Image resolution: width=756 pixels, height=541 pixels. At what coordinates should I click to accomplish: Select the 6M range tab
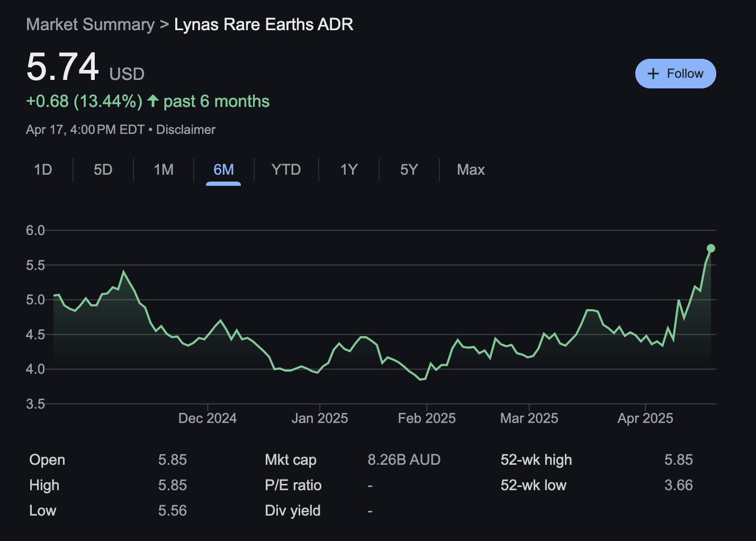pos(223,169)
